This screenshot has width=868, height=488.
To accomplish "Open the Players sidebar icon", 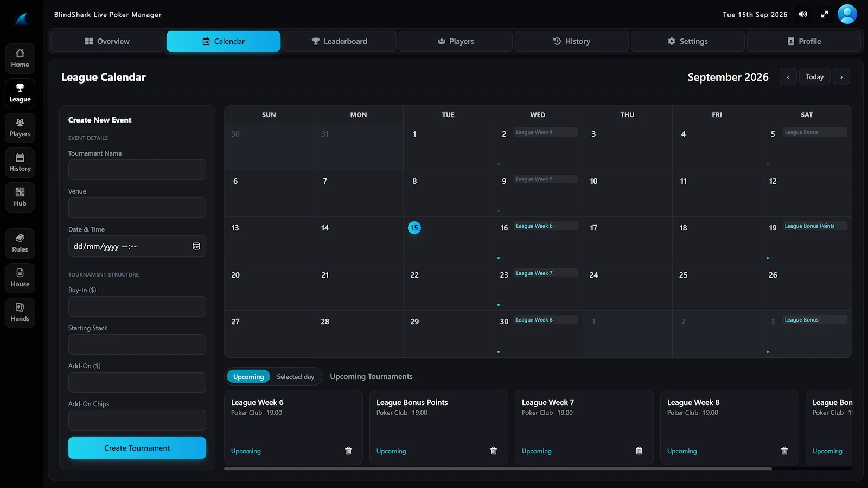I will (20, 128).
